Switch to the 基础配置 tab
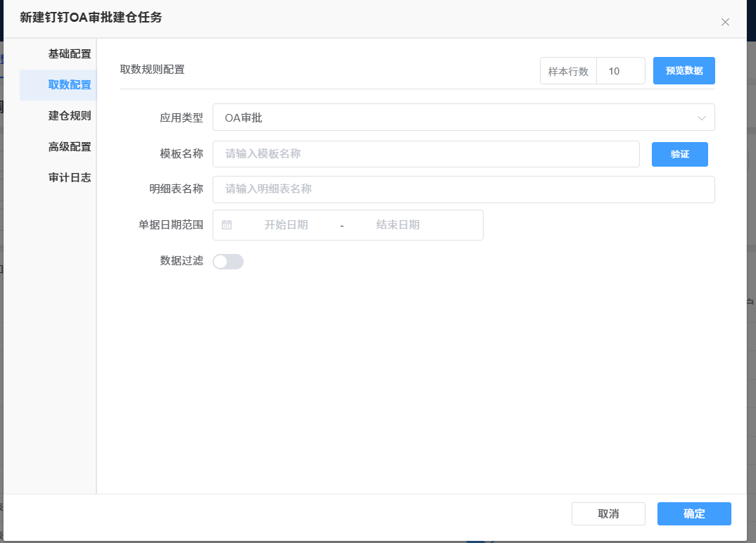 pos(69,54)
